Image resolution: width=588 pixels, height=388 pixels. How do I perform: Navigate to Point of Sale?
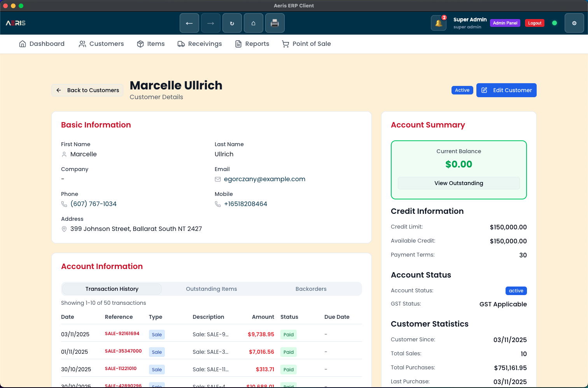306,44
